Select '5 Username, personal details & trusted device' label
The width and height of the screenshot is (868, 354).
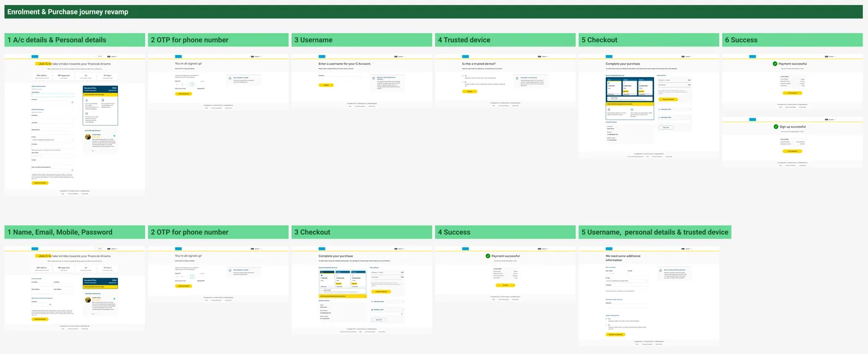655,232
